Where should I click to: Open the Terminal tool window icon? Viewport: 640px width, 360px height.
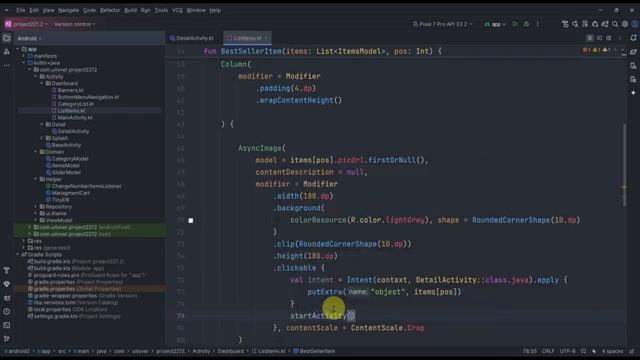(x=7, y=325)
